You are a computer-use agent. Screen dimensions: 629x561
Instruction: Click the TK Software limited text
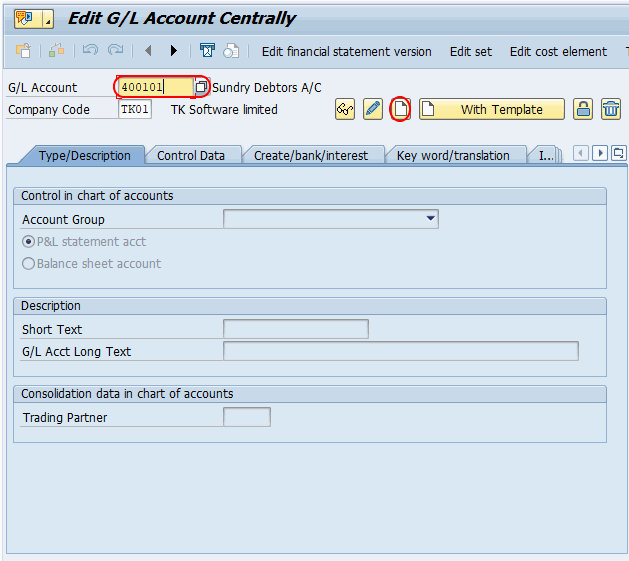(x=224, y=110)
